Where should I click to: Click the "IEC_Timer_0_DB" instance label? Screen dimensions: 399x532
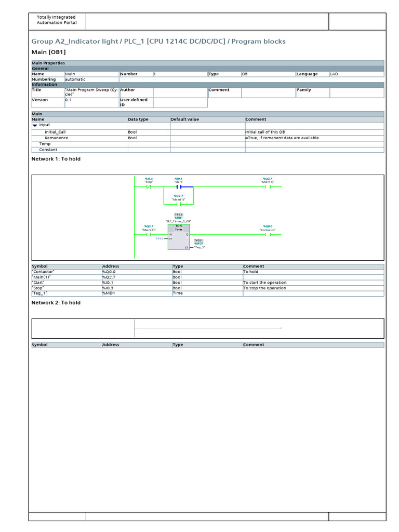coord(179,221)
